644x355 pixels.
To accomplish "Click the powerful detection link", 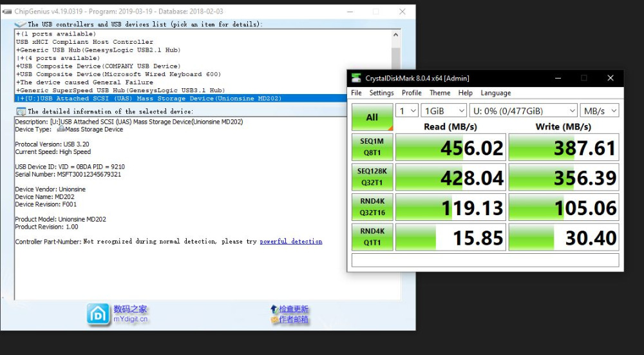I will tap(291, 242).
